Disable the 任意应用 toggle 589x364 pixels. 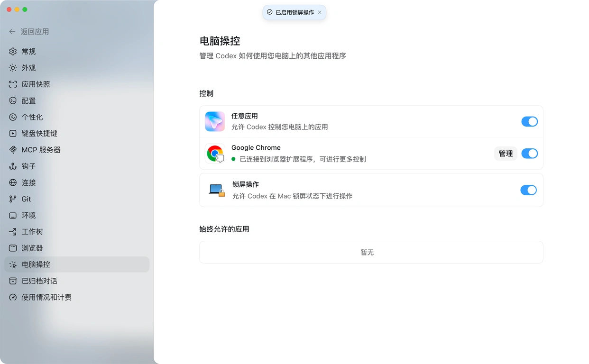529,122
